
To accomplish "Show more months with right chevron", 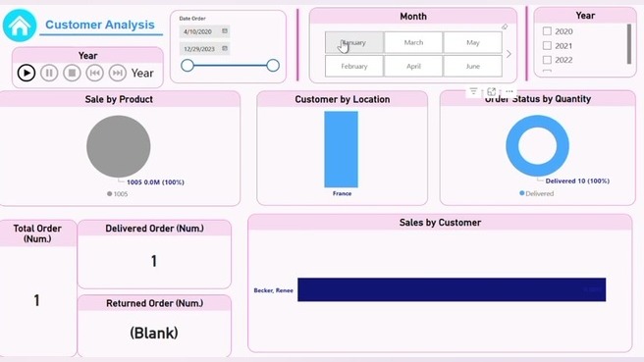I will click(x=509, y=54).
